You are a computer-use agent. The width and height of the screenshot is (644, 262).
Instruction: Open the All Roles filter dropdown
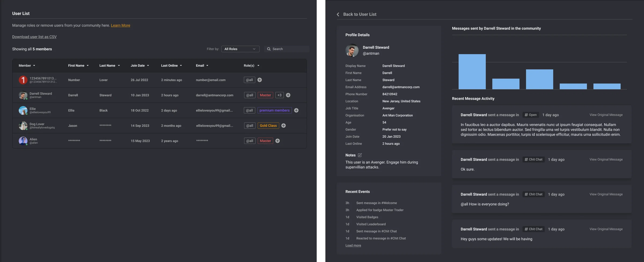(x=240, y=49)
